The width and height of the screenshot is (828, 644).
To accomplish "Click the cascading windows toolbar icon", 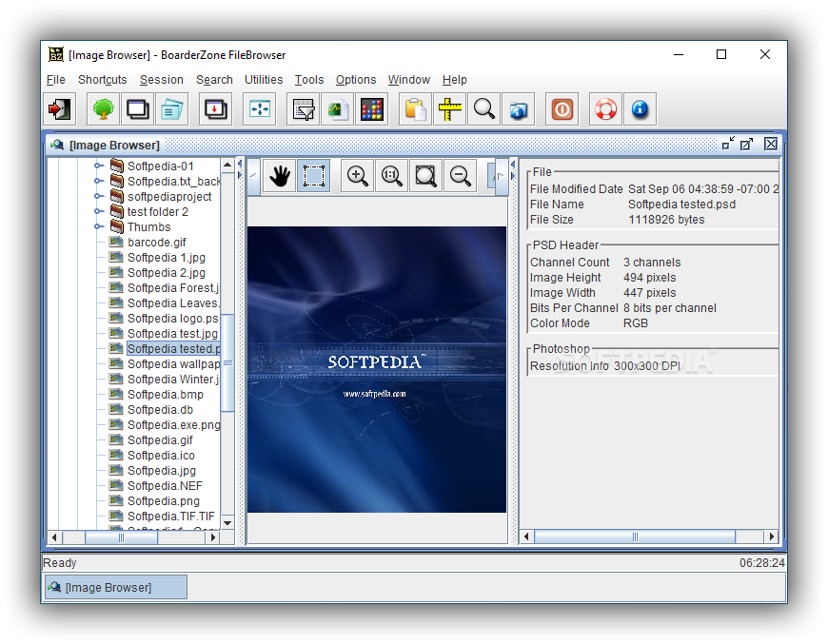I will [x=137, y=109].
